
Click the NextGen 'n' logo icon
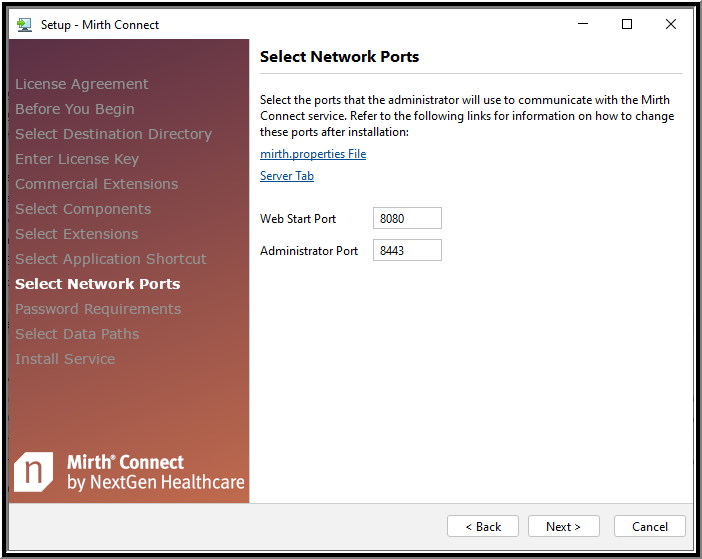[34, 471]
